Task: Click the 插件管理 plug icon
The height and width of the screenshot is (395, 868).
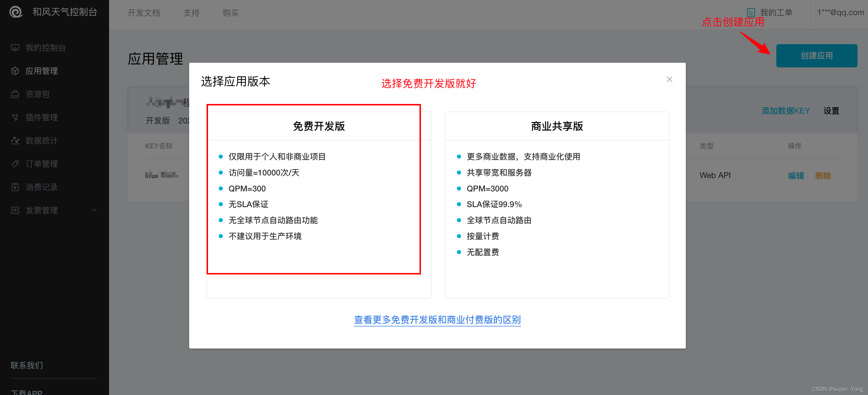Action: coord(15,117)
